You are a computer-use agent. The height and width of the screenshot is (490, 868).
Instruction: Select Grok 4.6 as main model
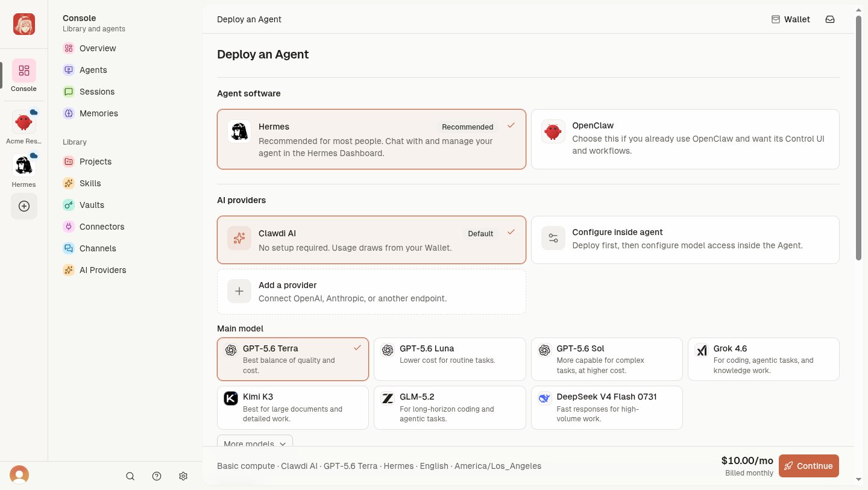[764, 359]
